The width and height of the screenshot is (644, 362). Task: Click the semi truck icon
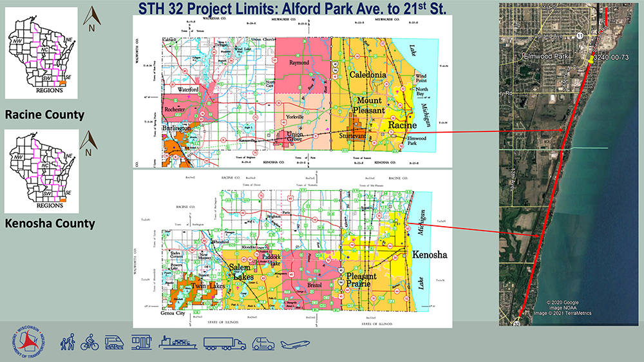coord(224,343)
